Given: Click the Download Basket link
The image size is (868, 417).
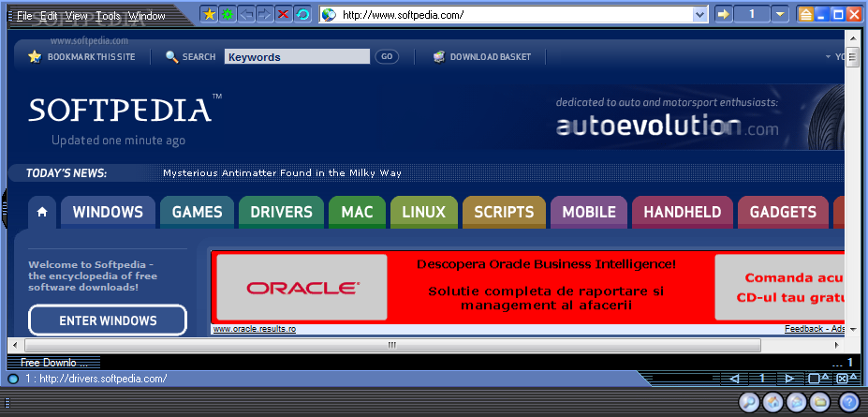Looking at the screenshot, I should [x=491, y=56].
